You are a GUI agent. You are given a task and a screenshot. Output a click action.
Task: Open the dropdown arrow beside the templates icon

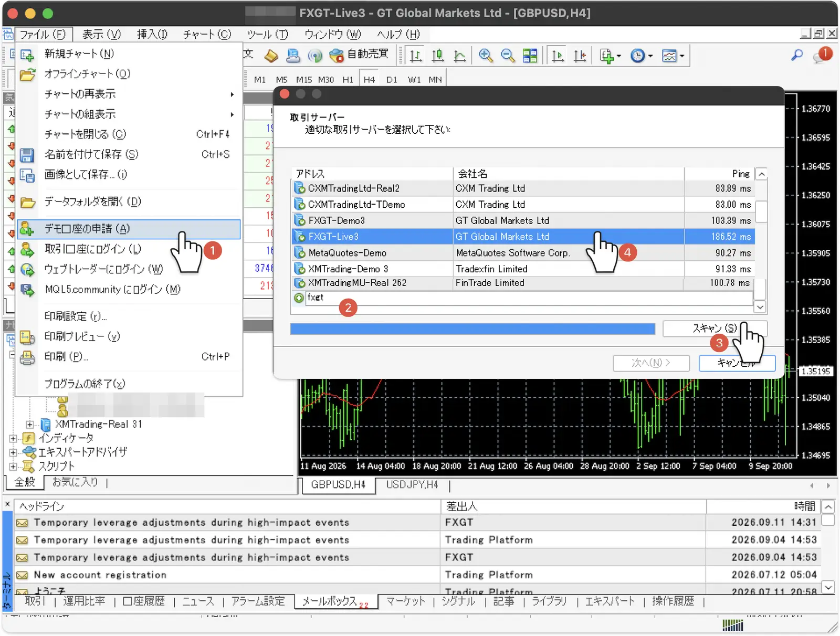(x=681, y=56)
